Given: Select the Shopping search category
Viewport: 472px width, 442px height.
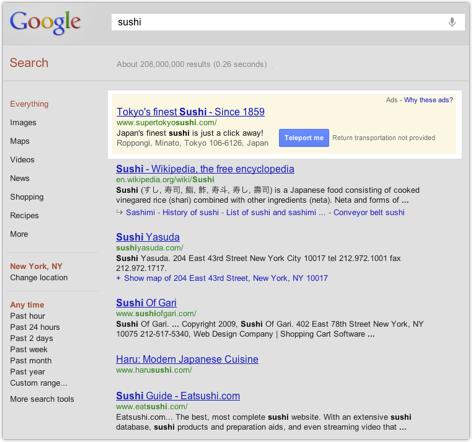Looking at the screenshot, I should point(27,197).
